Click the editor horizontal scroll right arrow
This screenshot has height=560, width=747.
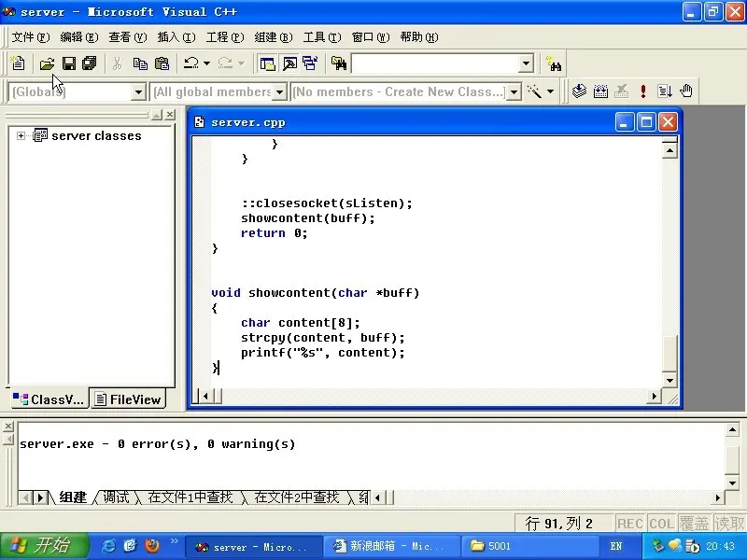coord(654,396)
